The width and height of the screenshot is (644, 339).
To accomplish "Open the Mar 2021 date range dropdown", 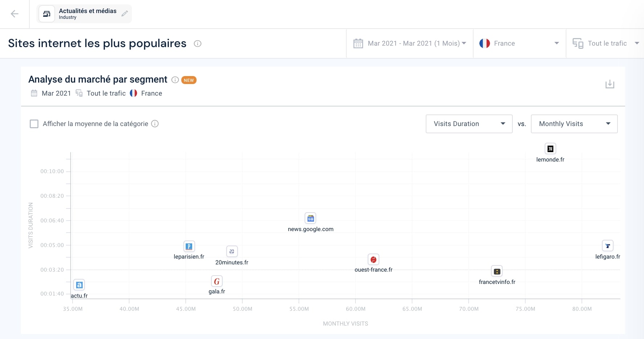I will (410, 43).
